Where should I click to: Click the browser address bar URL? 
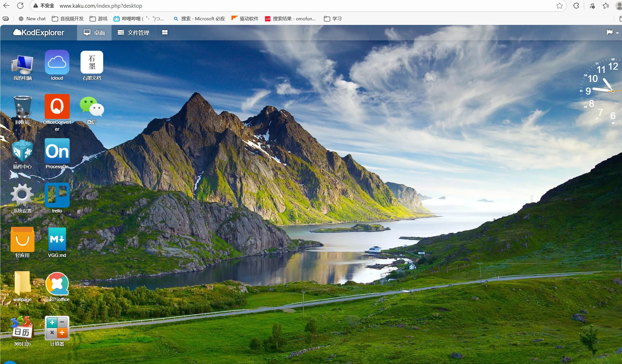pos(101,6)
